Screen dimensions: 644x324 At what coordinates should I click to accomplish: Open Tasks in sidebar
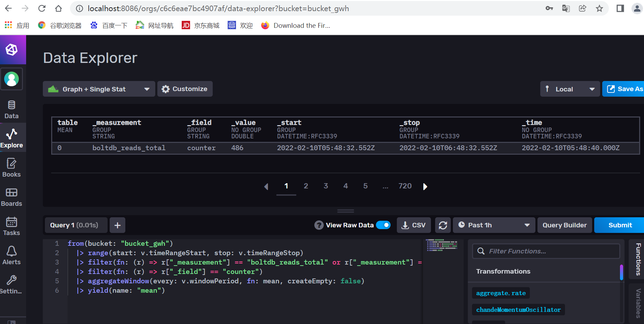[11, 226]
